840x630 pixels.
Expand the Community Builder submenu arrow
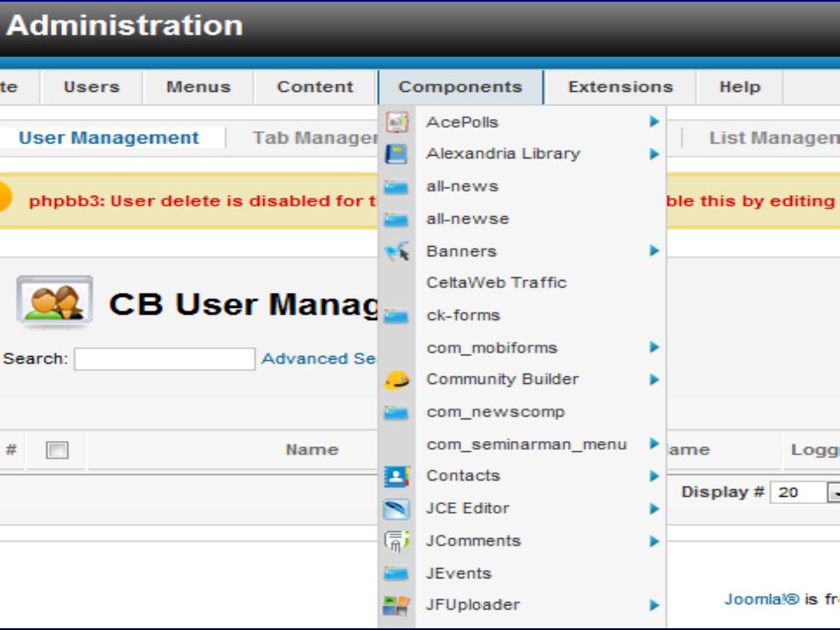coord(654,380)
